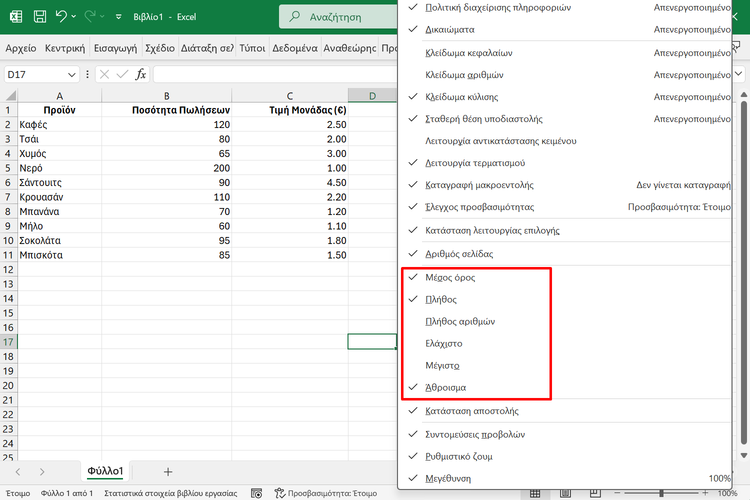Screen dimensions: 750x500
Task: Click the search magnifier icon
Action: 292,17
